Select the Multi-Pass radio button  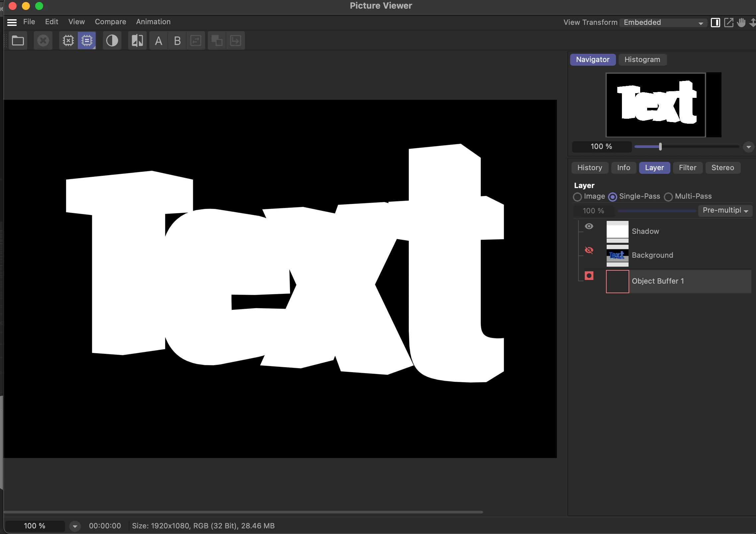pyautogui.click(x=668, y=197)
